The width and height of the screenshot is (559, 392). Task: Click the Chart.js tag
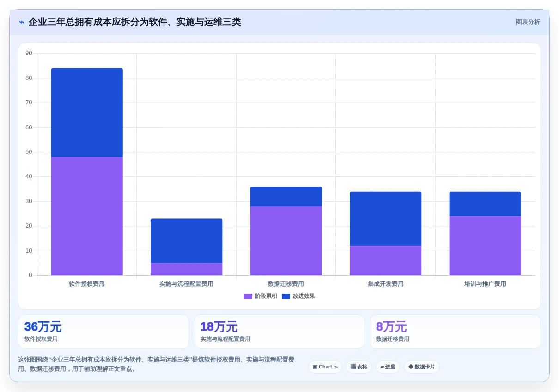[325, 367]
